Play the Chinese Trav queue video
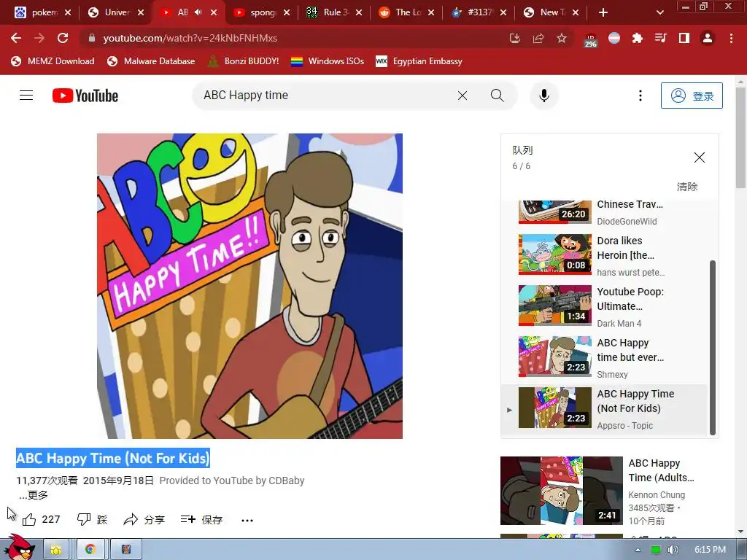Viewport: 747px width, 560px height. point(604,212)
